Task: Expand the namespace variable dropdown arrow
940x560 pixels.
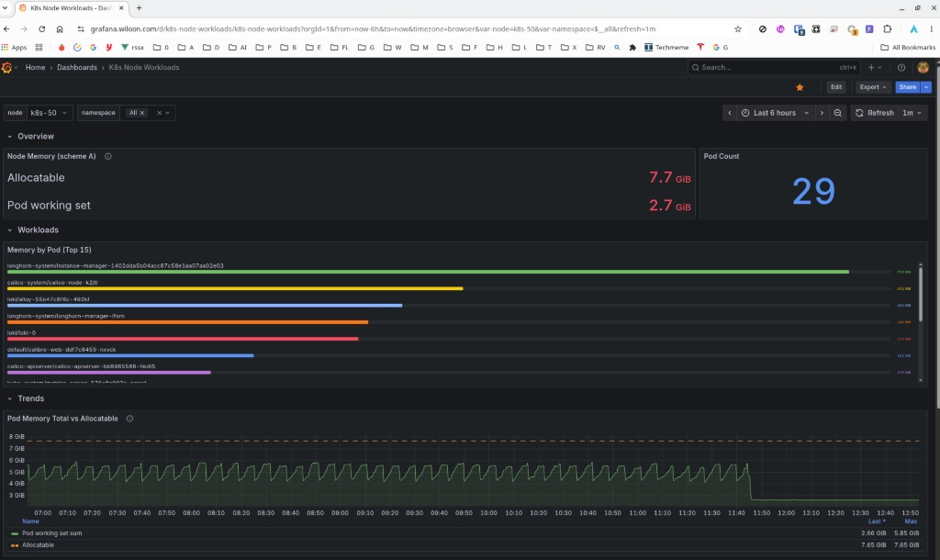Action: (x=168, y=113)
